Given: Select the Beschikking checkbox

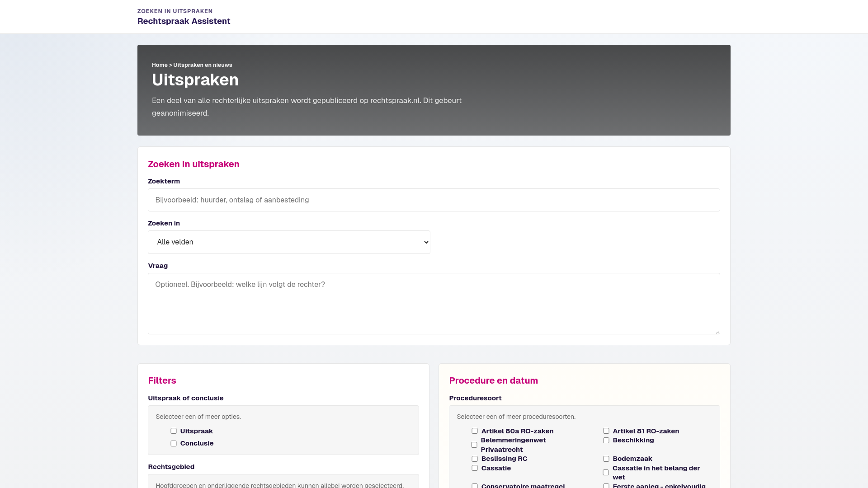Looking at the screenshot, I should pyautogui.click(x=606, y=441).
